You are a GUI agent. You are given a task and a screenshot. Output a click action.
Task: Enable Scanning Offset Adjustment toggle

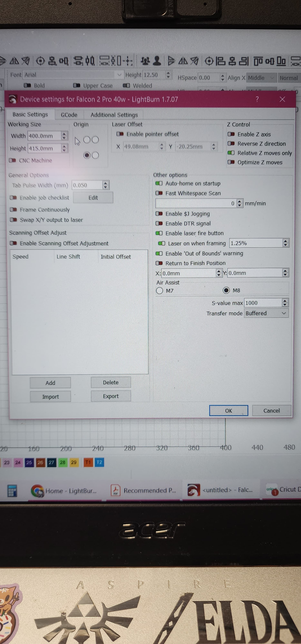tap(13, 243)
